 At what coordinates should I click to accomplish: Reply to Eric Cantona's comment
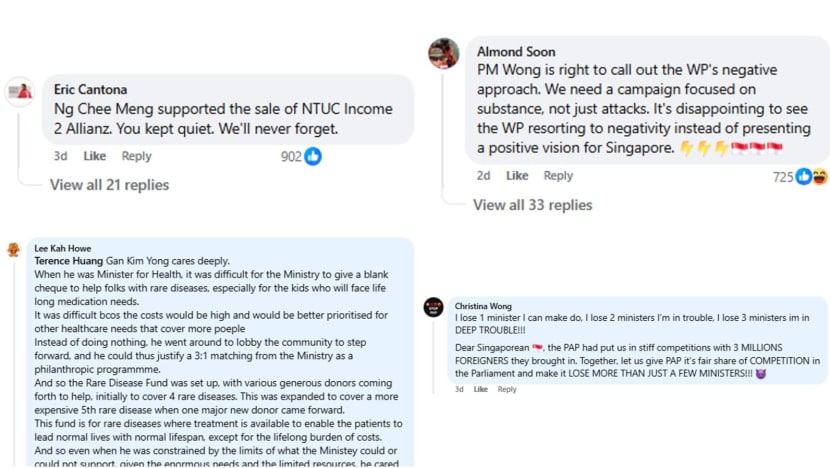pyautogui.click(x=136, y=156)
